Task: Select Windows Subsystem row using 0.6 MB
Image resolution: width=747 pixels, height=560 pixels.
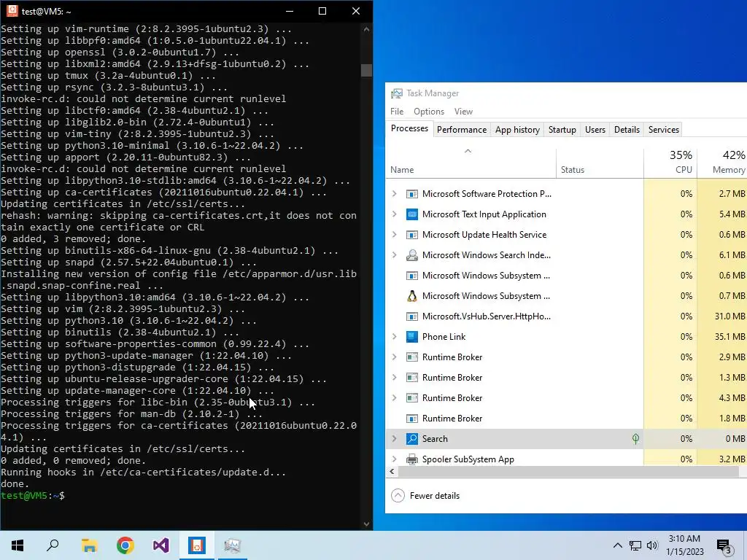Action: pos(566,276)
